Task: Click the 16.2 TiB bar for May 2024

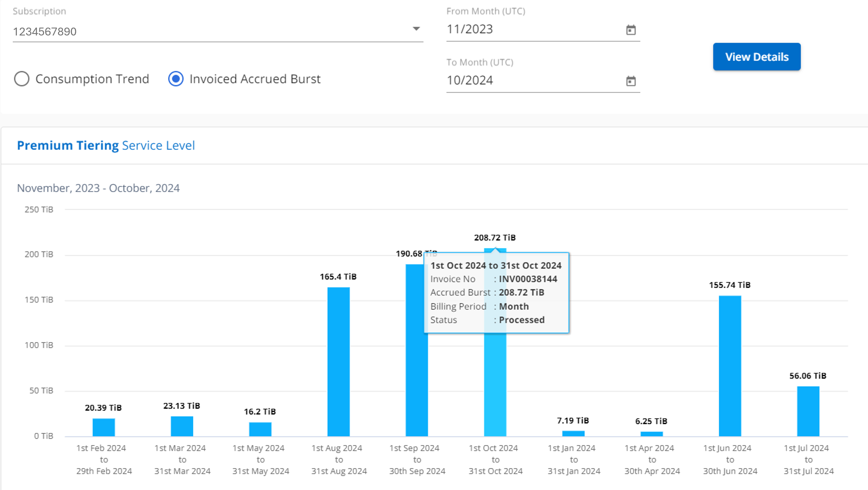Action: pos(260,429)
